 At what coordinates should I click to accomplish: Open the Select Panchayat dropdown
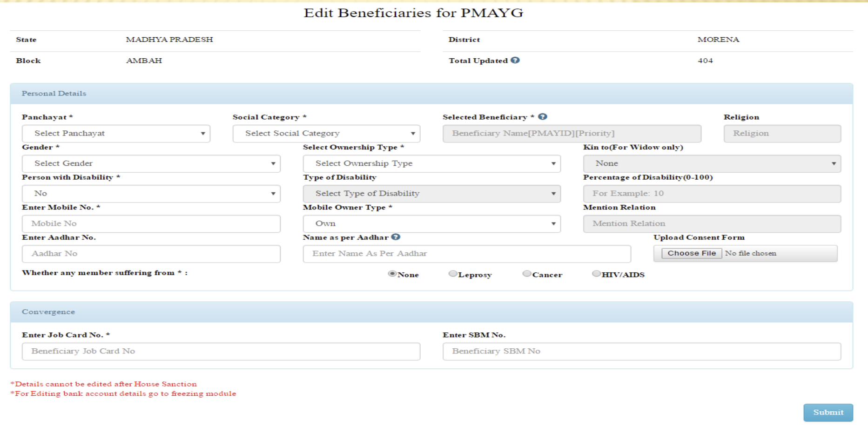115,133
